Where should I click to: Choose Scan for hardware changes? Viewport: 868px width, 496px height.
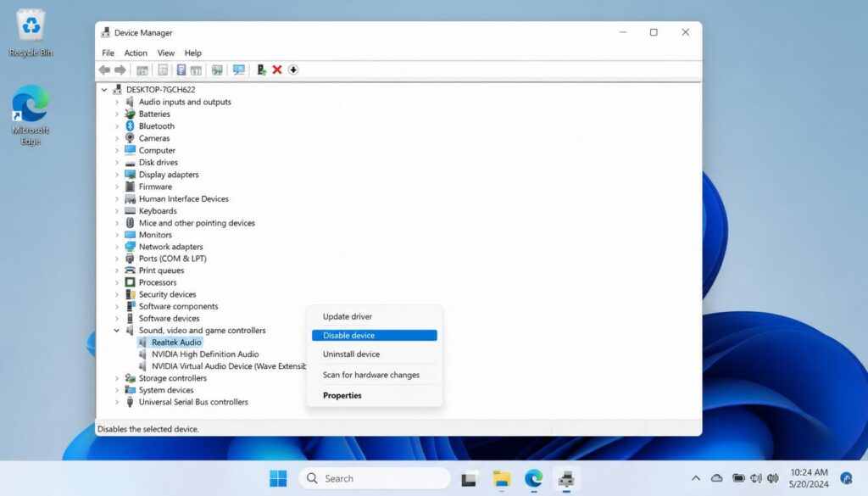click(374, 375)
